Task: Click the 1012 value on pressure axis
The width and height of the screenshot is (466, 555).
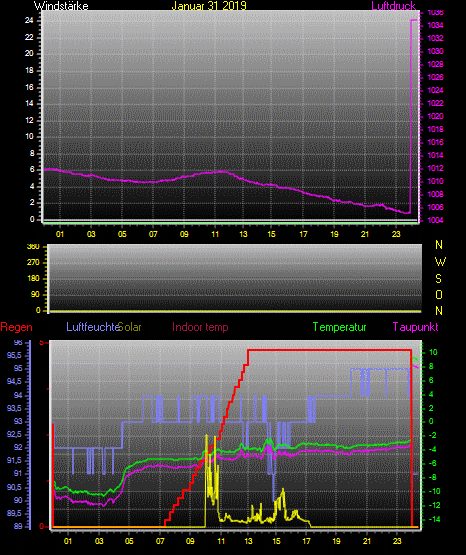Action: 435,168
